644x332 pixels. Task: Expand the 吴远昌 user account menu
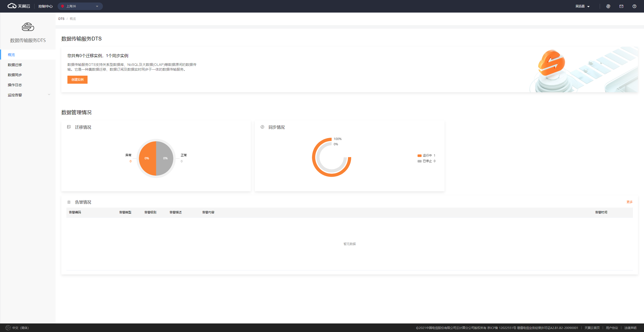(582, 6)
